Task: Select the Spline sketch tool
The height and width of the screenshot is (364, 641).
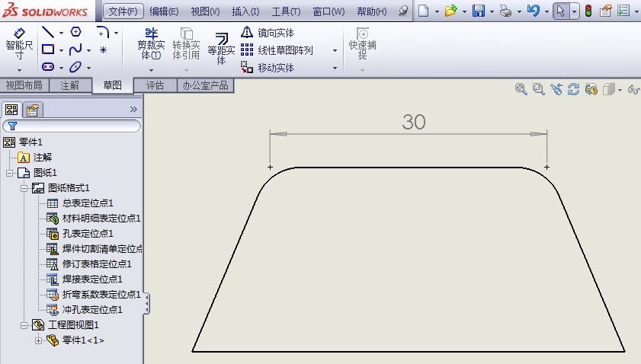Action: tap(75, 49)
